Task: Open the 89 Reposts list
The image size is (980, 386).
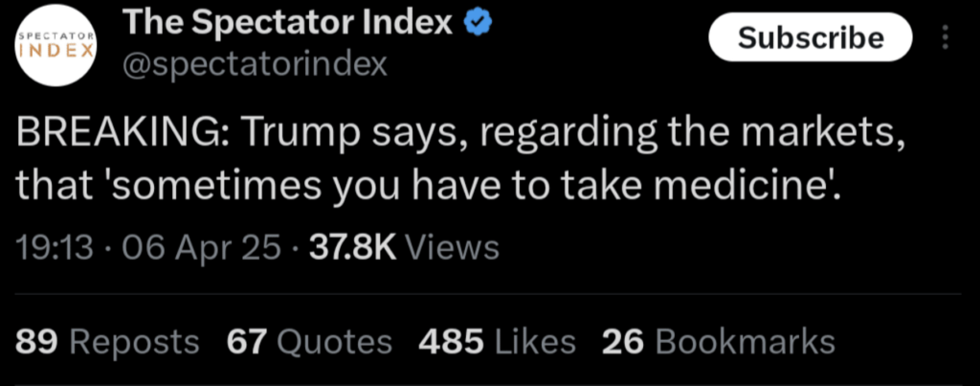Action: pos(107,342)
